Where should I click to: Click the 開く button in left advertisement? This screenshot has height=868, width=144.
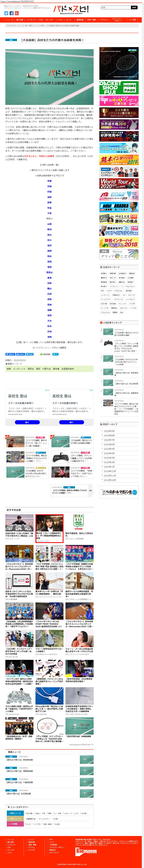[27, 422]
